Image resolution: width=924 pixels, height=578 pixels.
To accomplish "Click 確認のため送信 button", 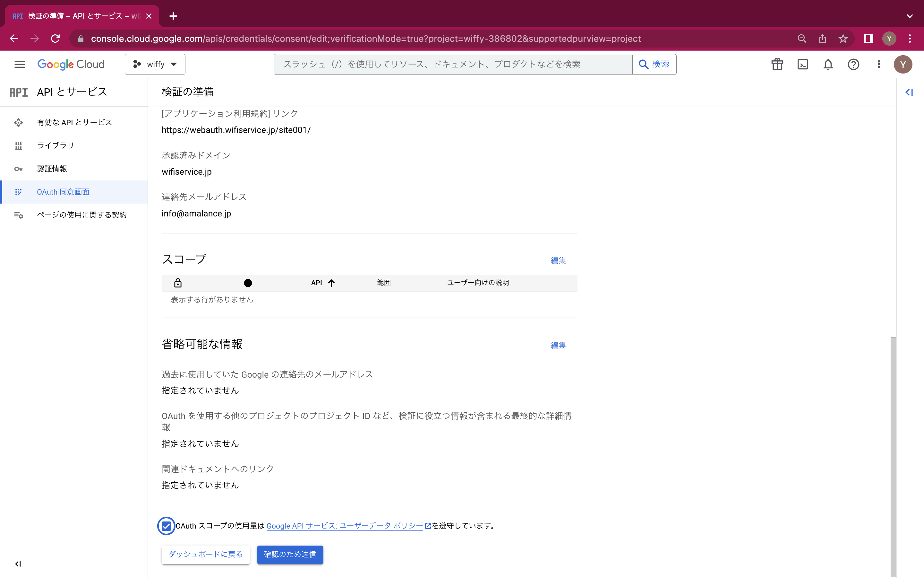I will point(290,554).
